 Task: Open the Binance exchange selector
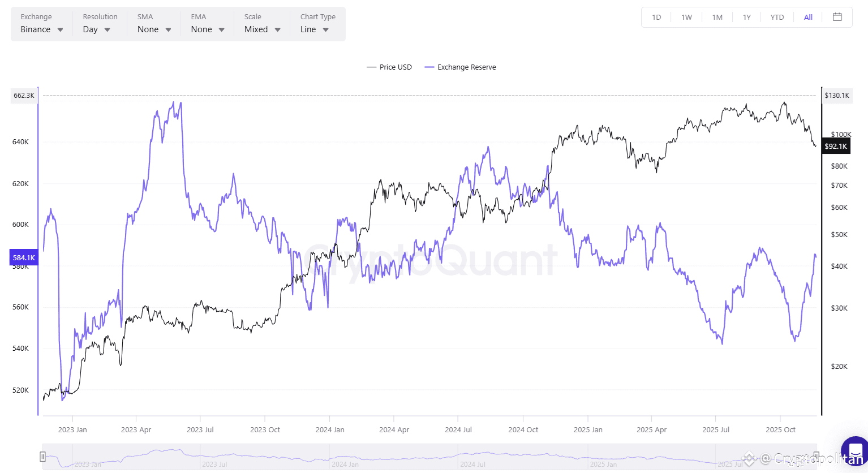tap(36, 29)
